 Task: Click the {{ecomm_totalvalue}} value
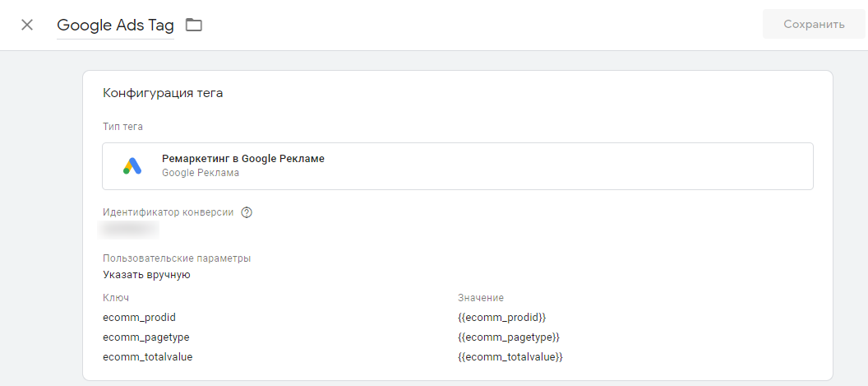(510, 358)
